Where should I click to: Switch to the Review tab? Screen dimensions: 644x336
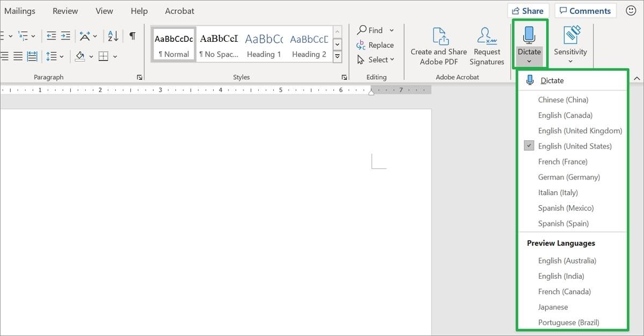pyautogui.click(x=65, y=11)
